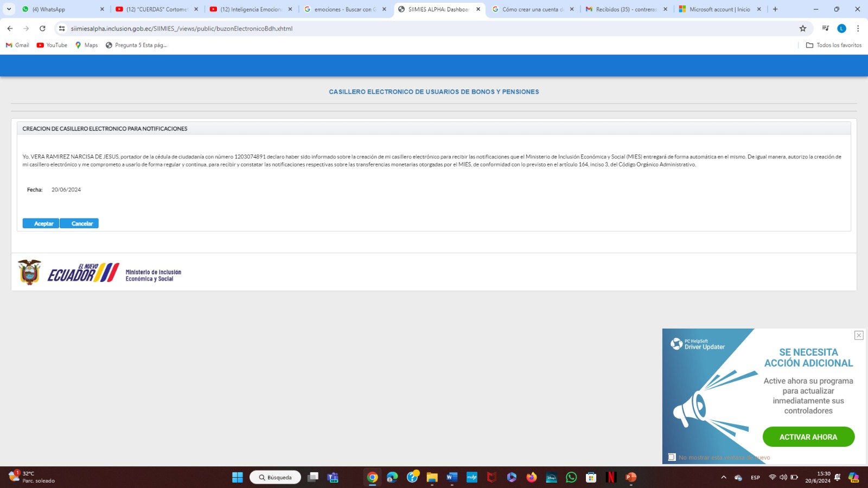Screen dimensions: 868x488
Task: Go back to previous page
Action: [x=10, y=29]
